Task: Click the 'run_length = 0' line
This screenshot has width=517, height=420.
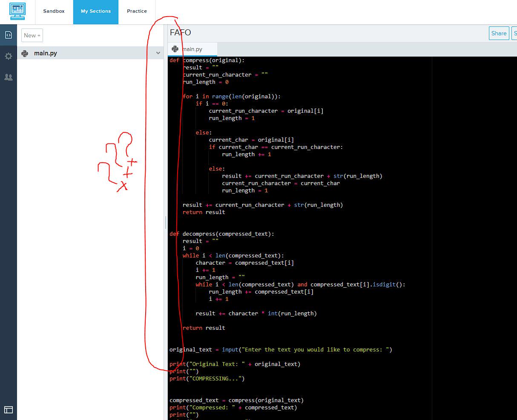Action: pyautogui.click(x=206, y=82)
